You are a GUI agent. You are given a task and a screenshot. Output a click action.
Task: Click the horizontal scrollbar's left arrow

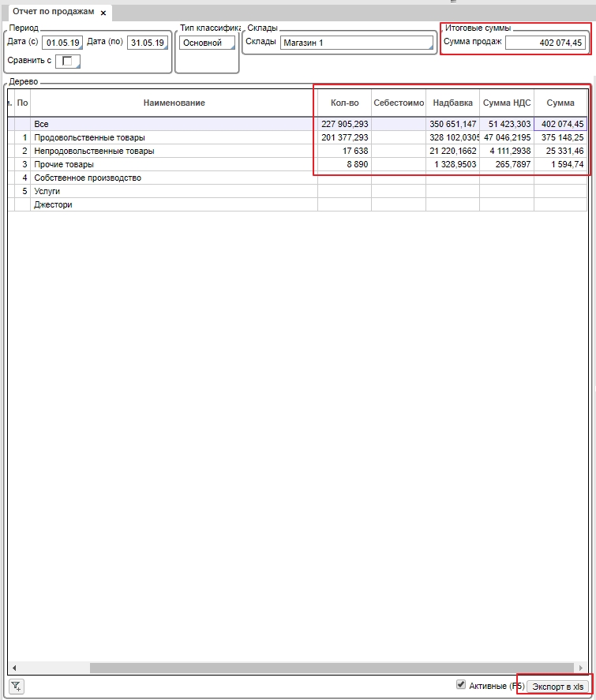point(14,668)
